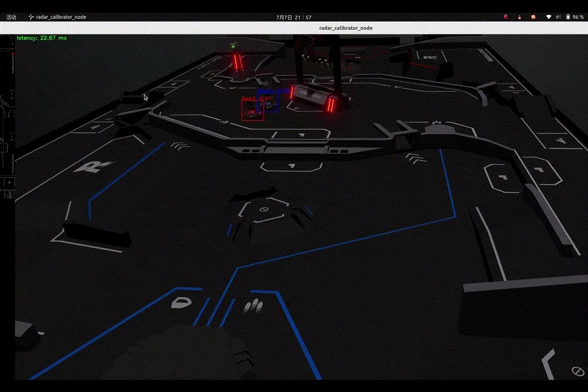
Task: Click the green latency readout text
Action: tap(42, 38)
